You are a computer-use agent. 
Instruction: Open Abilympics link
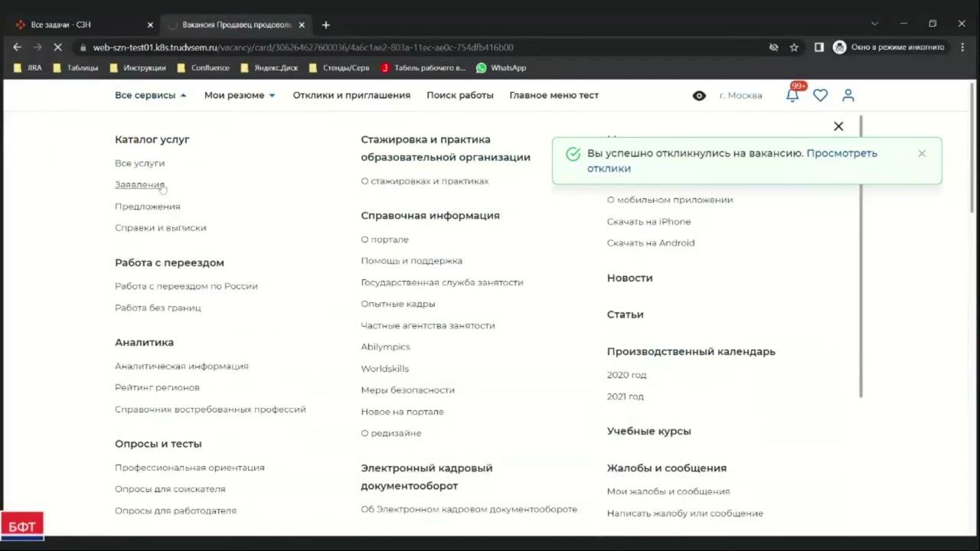point(385,347)
